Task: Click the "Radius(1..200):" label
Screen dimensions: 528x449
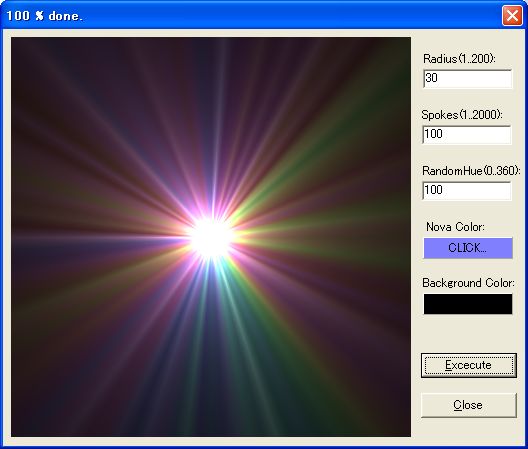Action: 459,59
